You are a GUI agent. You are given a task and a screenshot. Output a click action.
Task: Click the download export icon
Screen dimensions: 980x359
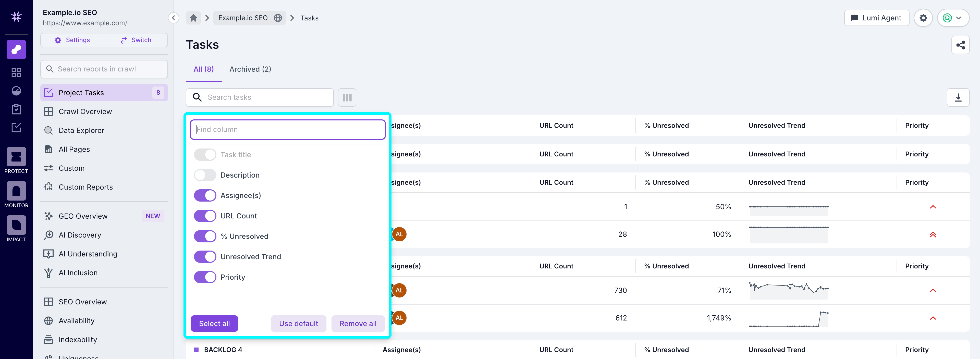(958, 97)
